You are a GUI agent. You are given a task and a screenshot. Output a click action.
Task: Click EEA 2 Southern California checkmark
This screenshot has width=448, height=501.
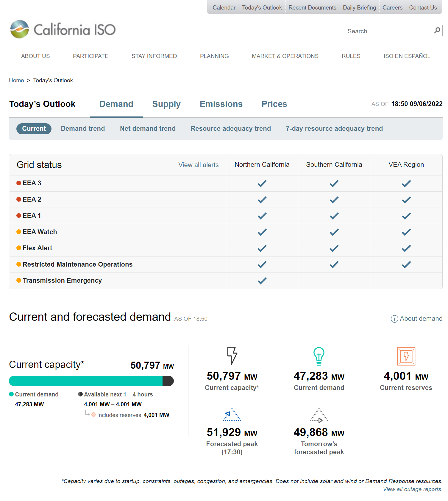pyautogui.click(x=334, y=200)
